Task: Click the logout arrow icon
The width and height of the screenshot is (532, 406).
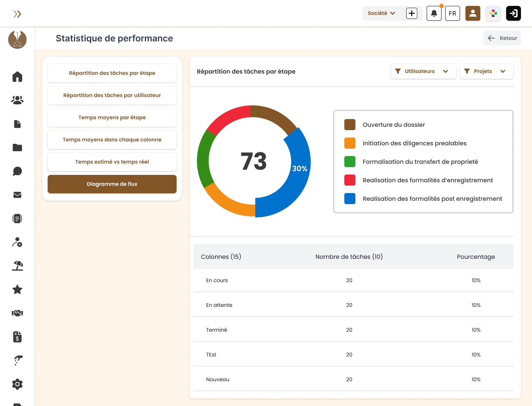Action: pos(514,13)
